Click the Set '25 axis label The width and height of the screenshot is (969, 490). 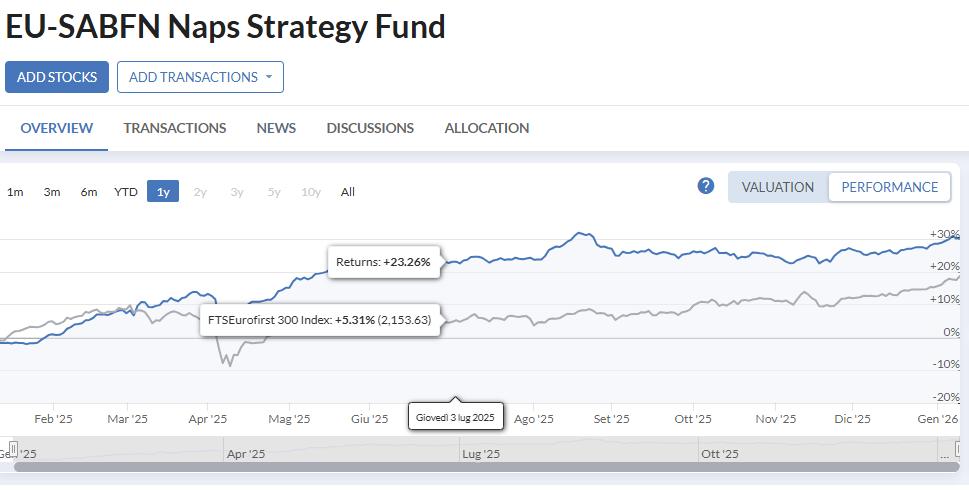coord(611,419)
